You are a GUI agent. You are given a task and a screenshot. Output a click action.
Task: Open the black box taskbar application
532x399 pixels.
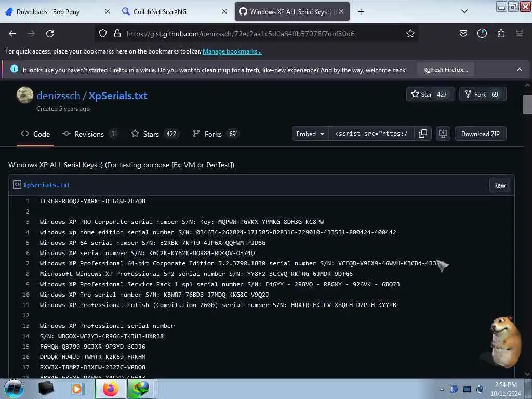[46, 389]
